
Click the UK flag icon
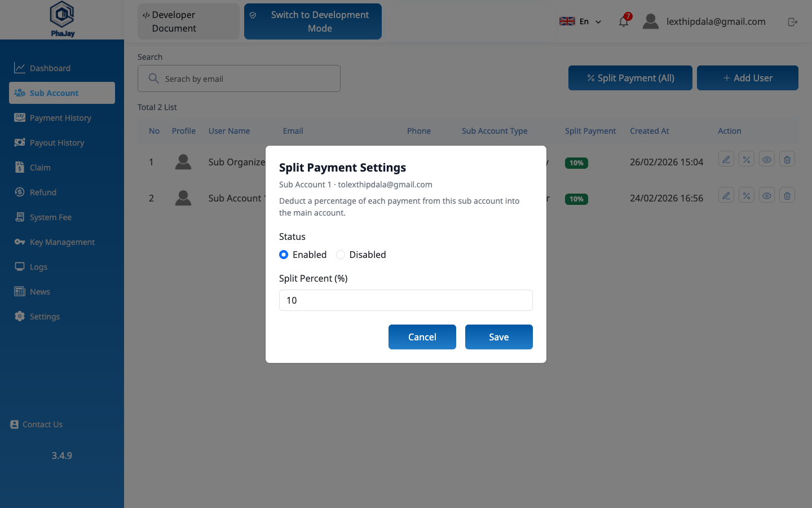(567, 21)
